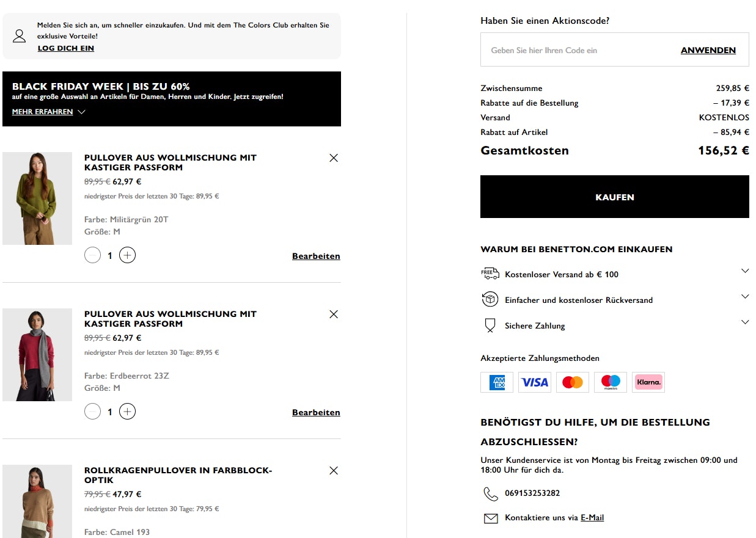
Task: Click the Visa payment icon
Action: (x=535, y=382)
